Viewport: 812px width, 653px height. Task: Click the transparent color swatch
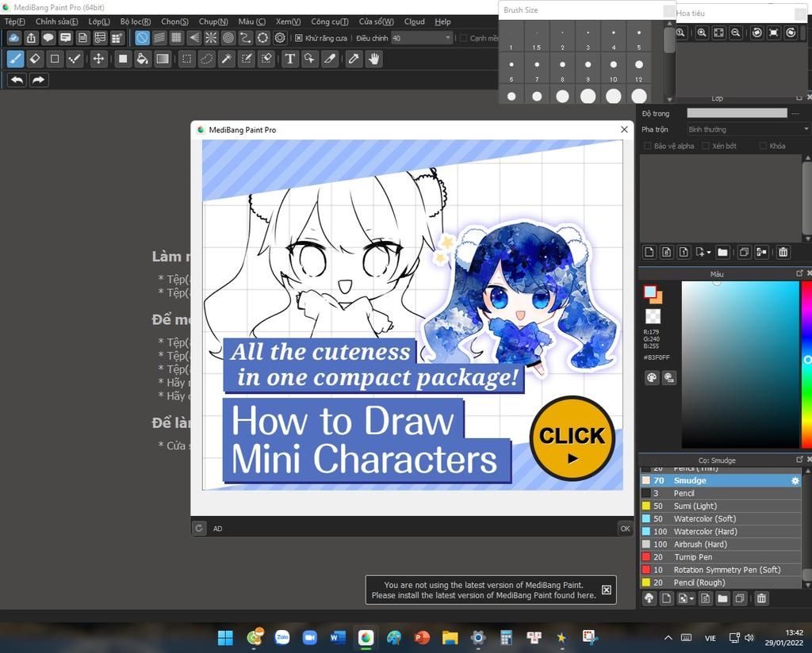[653, 315]
